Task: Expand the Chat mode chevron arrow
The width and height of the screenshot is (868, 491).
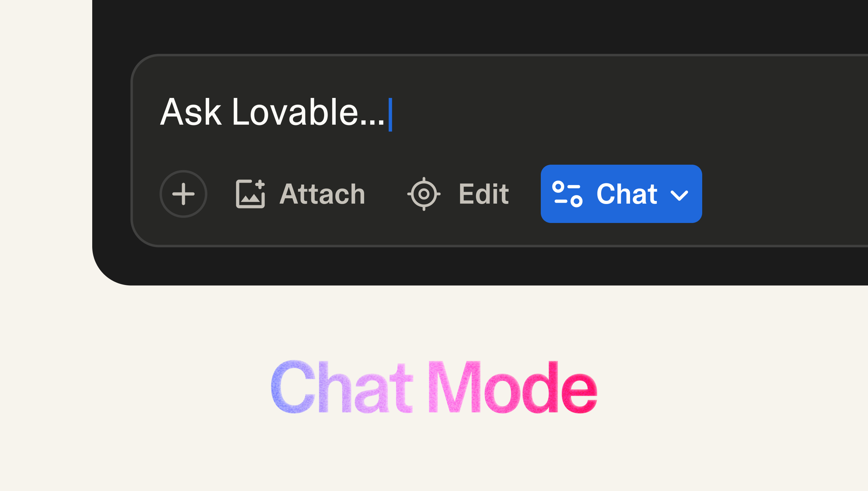Action: click(x=679, y=195)
